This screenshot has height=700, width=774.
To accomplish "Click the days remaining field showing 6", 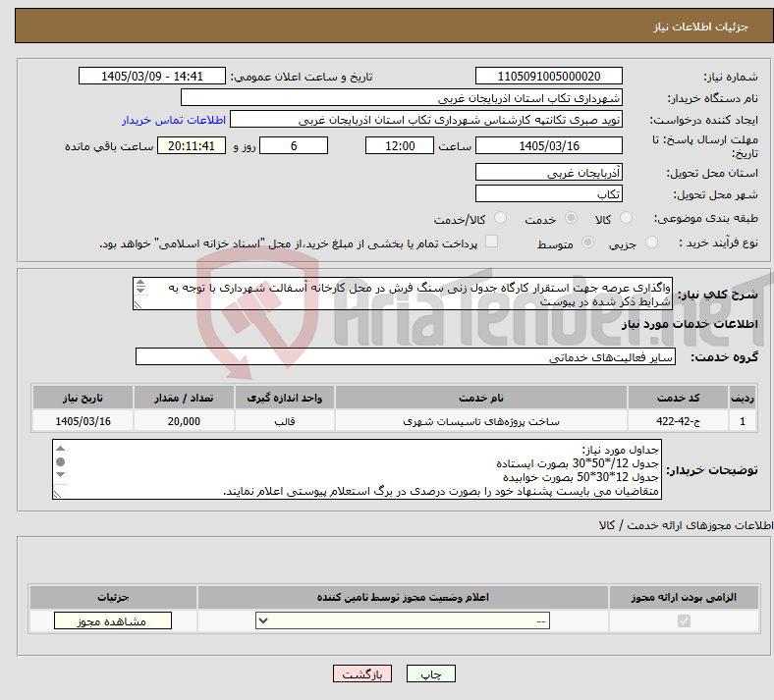I will pyautogui.click(x=294, y=146).
